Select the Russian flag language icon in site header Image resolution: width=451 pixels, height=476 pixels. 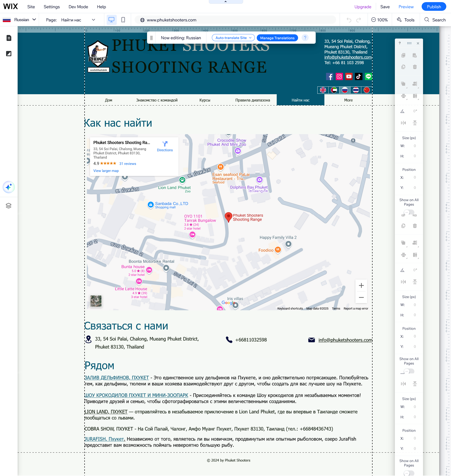[345, 90]
